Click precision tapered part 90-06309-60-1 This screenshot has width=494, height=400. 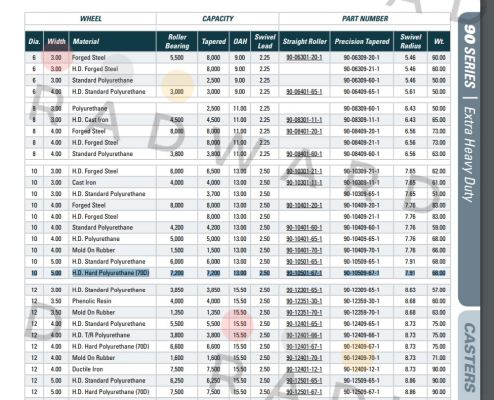[362, 81]
